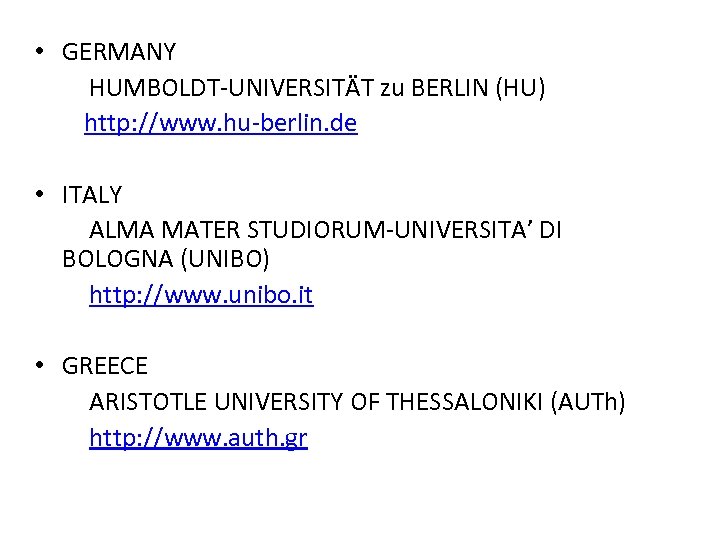Viewport: 720px width, 540px height.
Task: Select the GREECE heading text
Action: coord(105,367)
